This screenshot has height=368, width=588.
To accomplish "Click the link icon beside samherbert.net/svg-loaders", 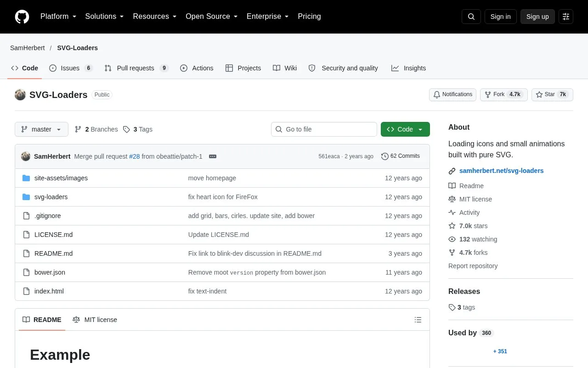I will [452, 171].
